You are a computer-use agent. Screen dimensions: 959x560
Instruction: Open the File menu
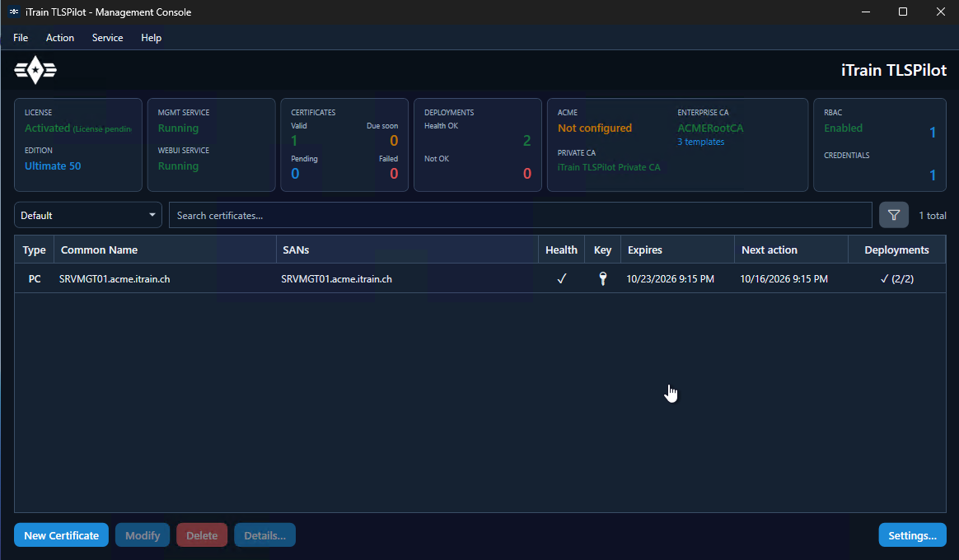(21, 38)
